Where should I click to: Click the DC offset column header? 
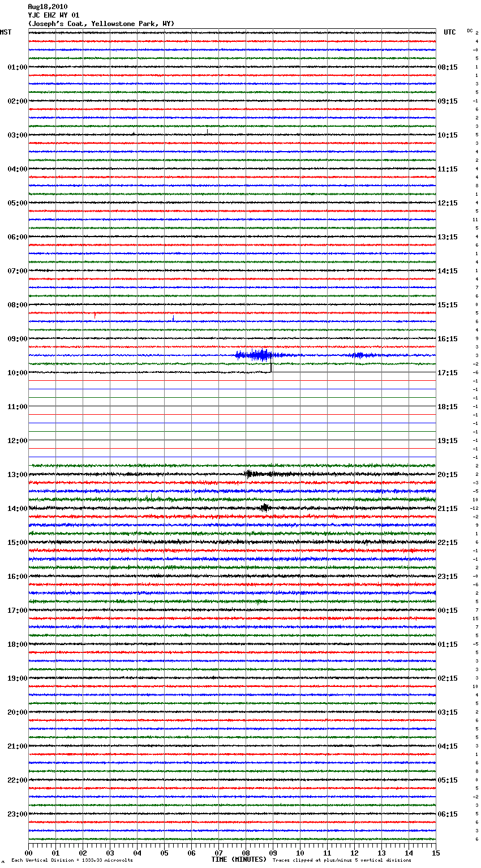470,31
